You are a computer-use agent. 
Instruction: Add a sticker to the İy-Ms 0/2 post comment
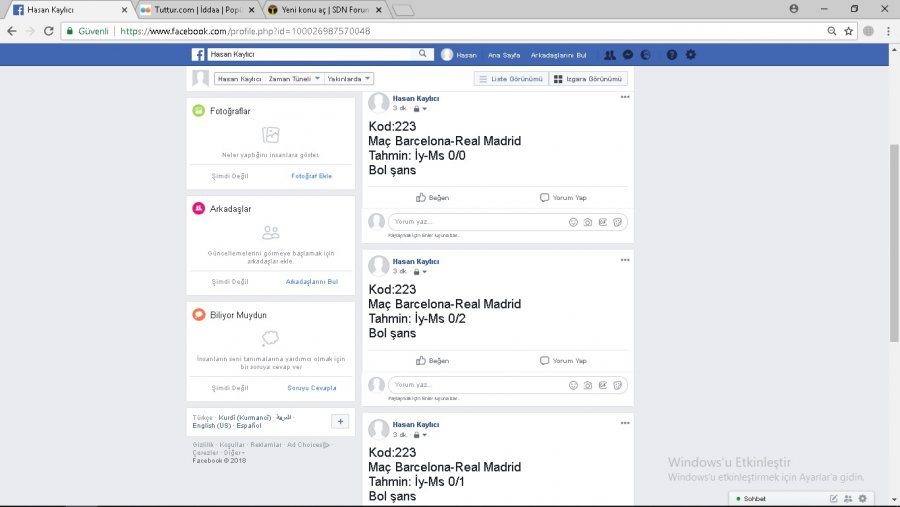tap(618, 385)
